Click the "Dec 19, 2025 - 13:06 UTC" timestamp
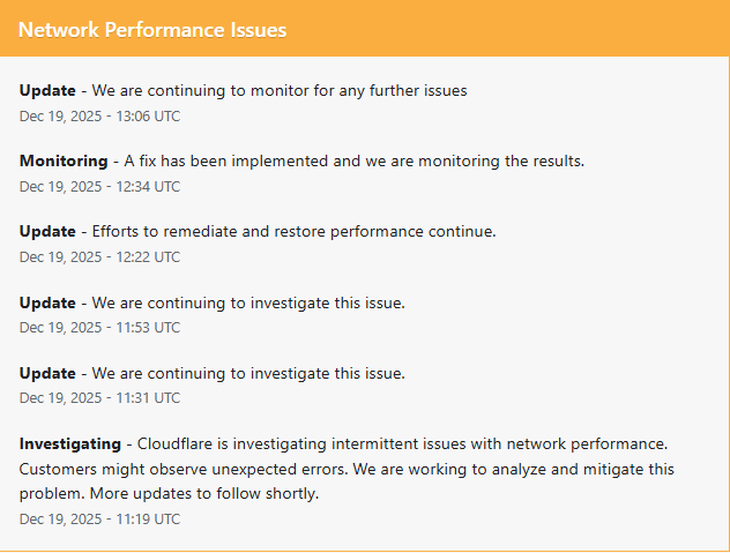The height and width of the screenshot is (553, 730). [99, 116]
